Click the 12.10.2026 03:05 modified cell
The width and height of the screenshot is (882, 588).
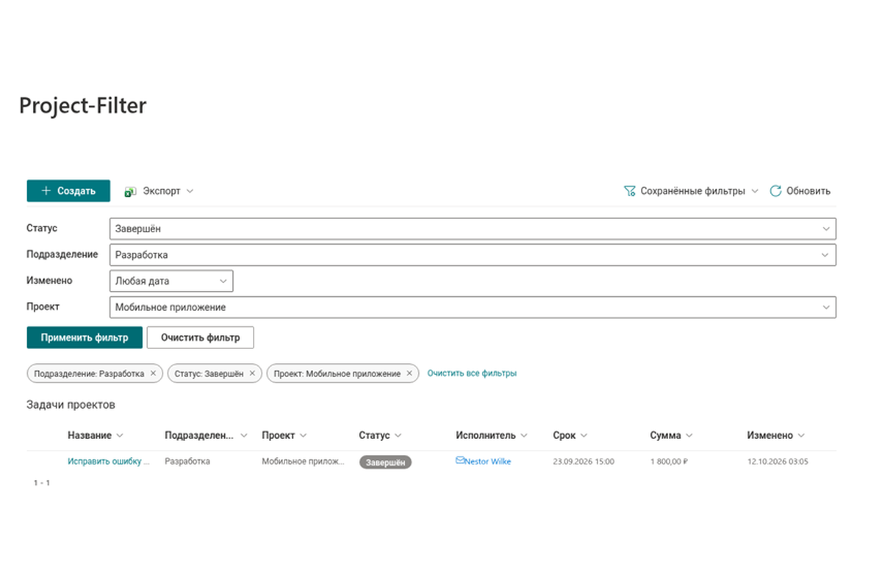point(778,462)
